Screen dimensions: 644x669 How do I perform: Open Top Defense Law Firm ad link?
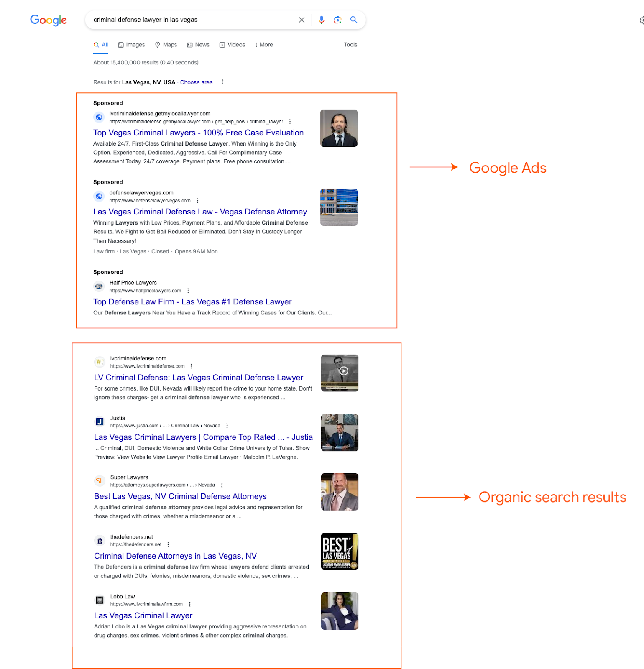(x=192, y=301)
